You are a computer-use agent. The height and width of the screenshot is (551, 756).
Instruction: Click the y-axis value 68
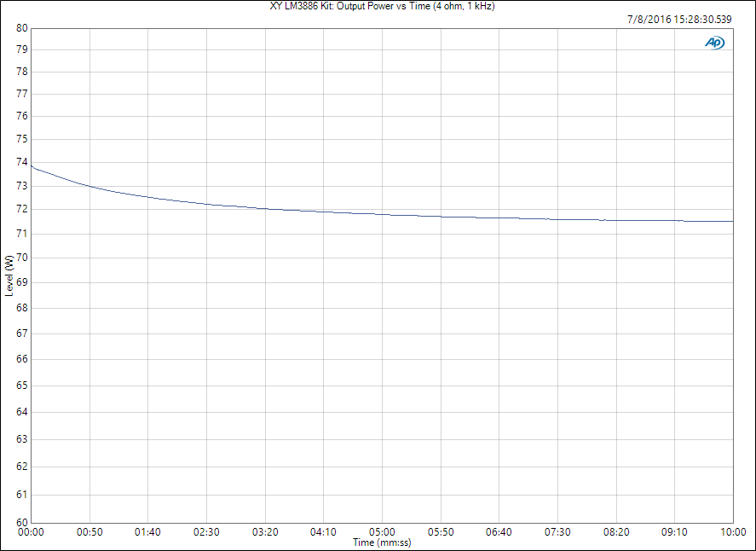click(x=21, y=308)
